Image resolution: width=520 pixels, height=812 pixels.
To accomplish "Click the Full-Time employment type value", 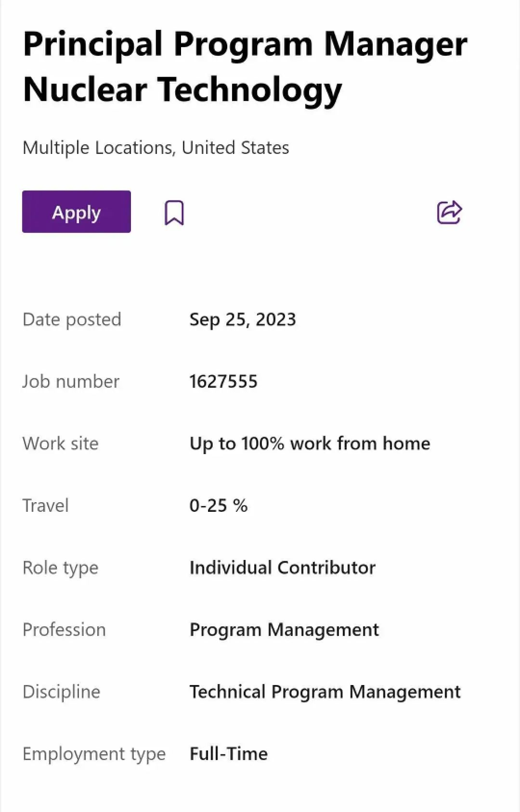I will pyautogui.click(x=229, y=754).
